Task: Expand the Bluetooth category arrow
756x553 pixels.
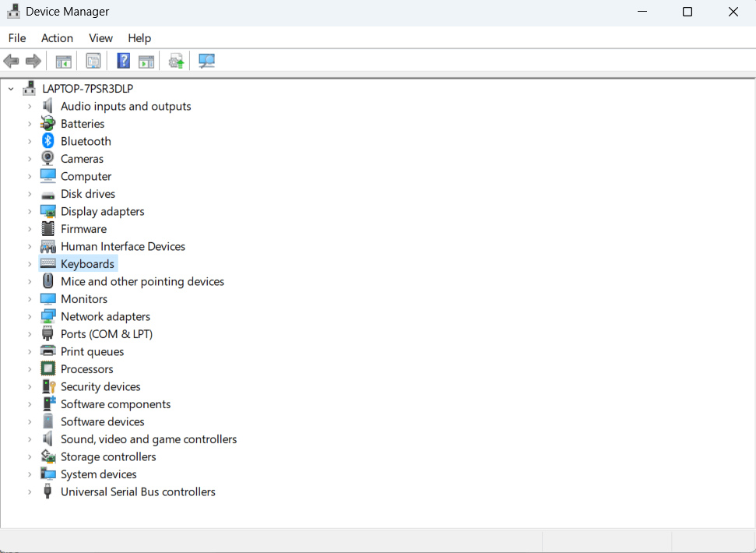Action: [30, 141]
